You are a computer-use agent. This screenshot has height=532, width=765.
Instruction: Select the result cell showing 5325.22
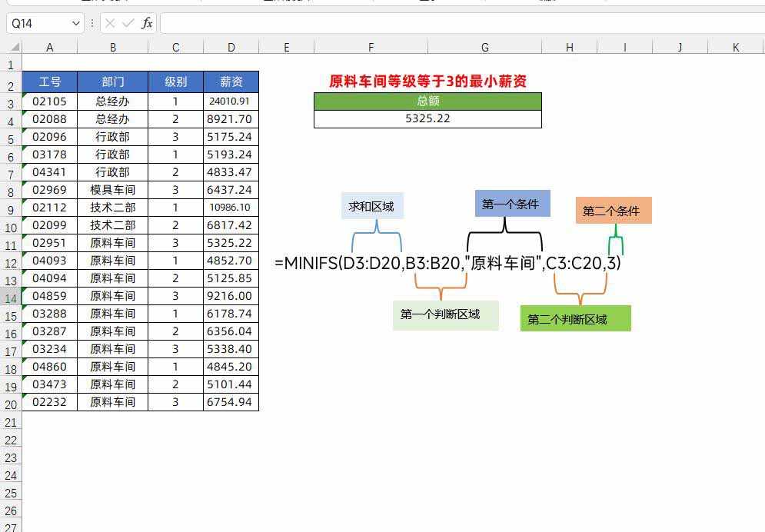pos(427,118)
